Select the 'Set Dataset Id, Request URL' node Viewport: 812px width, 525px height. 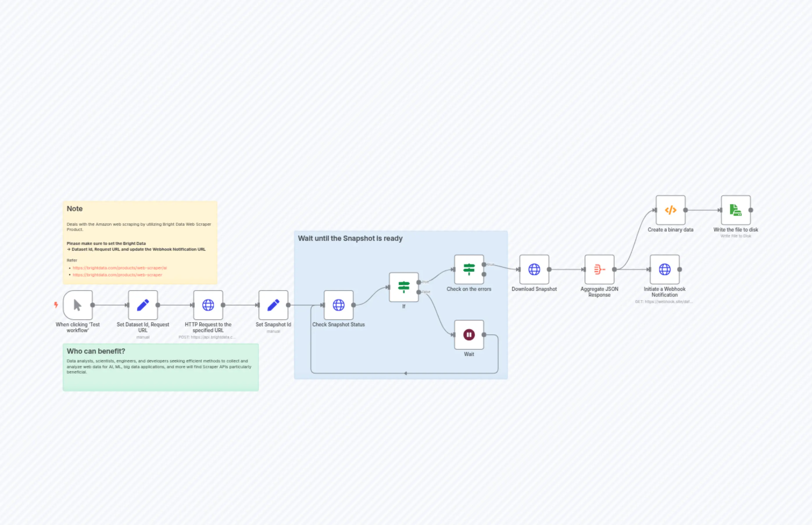(x=143, y=305)
